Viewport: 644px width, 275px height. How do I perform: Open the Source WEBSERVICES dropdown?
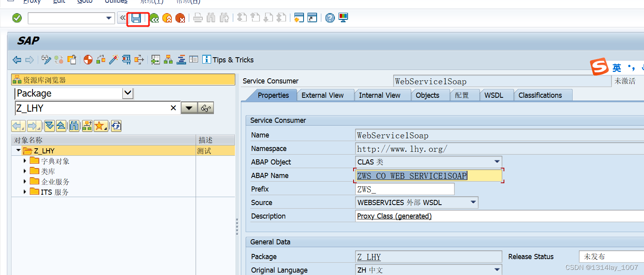[473, 202]
